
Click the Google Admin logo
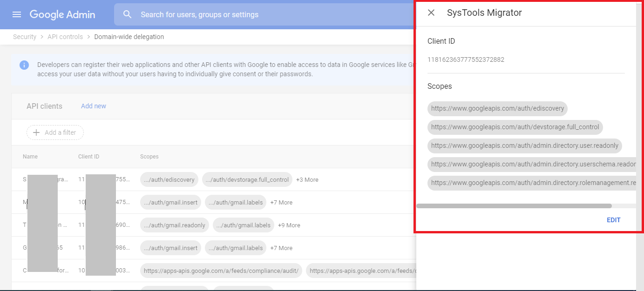point(62,14)
